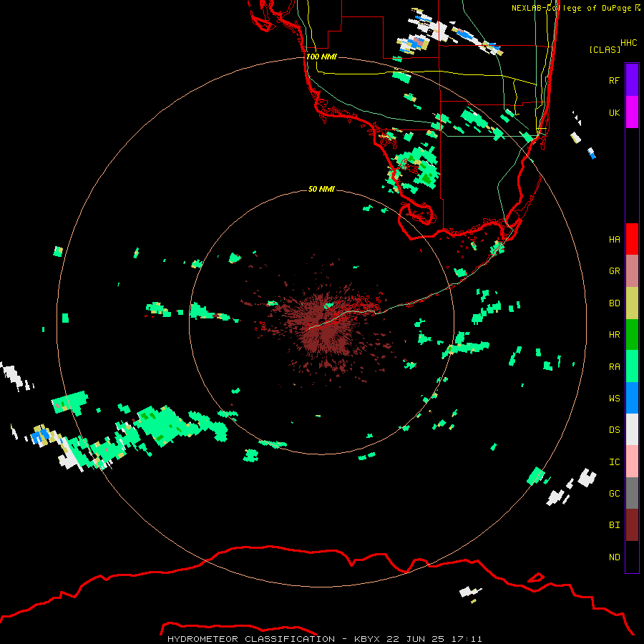Screen dimensions: 644x644
Task: Click the HHC product code text
Action: coord(628,43)
